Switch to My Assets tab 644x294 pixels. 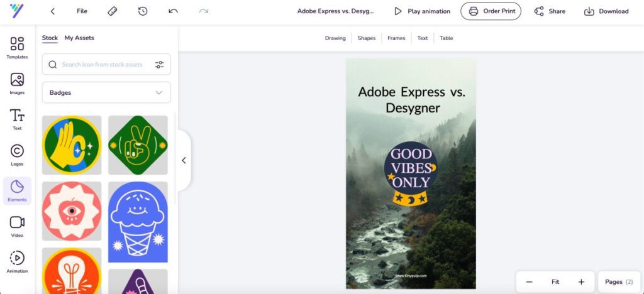click(x=79, y=38)
